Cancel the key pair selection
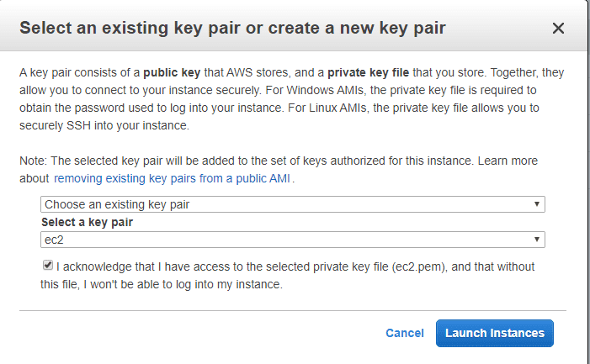Screen dimensions: 590x364 [x=404, y=333]
